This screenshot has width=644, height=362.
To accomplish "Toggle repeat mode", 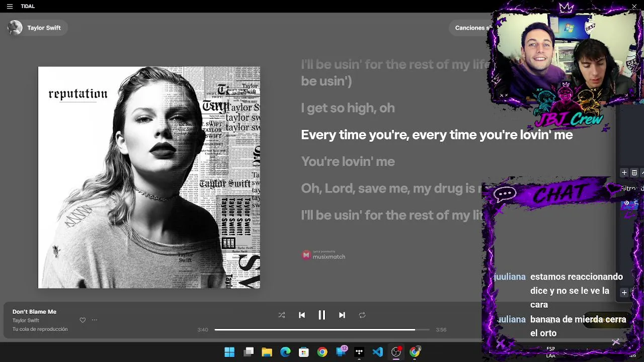I will 362,315.
